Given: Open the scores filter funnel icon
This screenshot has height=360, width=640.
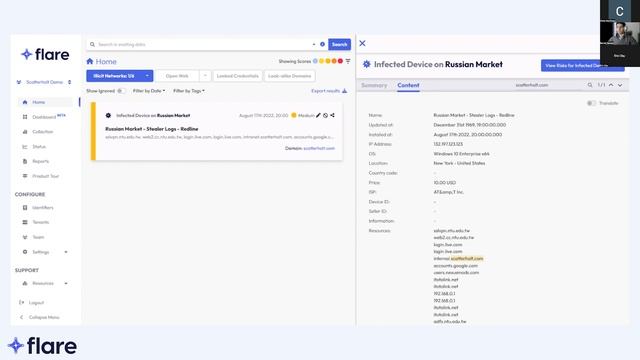Looking at the screenshot, I should tap(348, 61).
